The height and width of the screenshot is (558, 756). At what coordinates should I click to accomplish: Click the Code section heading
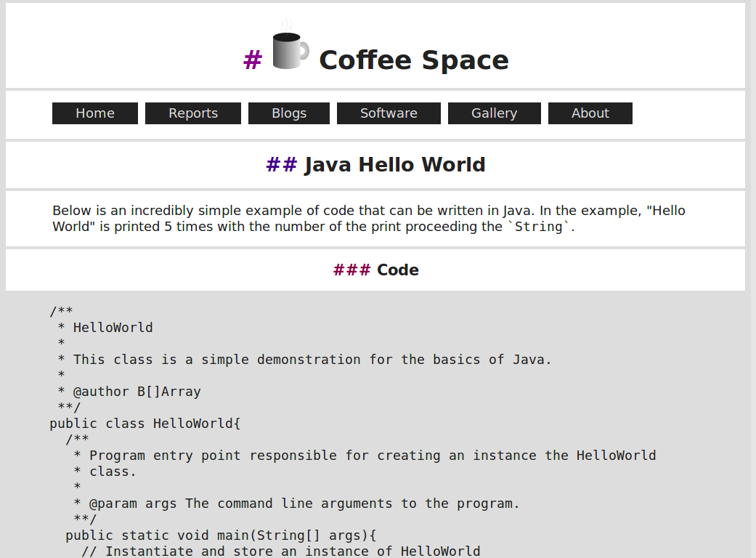coord(398,270)
